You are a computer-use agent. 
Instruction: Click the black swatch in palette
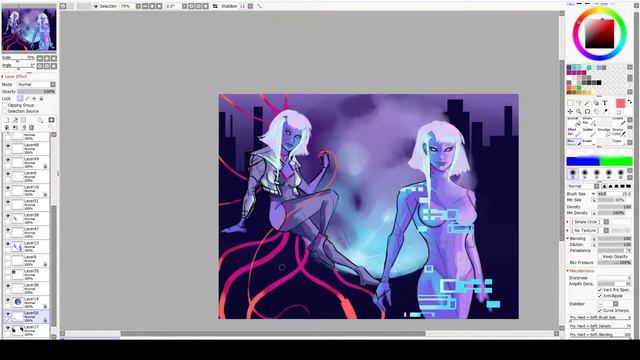[x=599, y=82]
